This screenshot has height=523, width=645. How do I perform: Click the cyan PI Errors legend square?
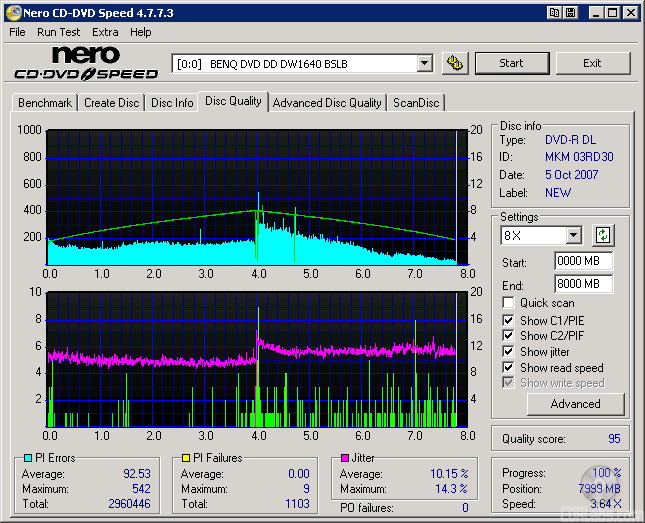[x=26, y=458]
